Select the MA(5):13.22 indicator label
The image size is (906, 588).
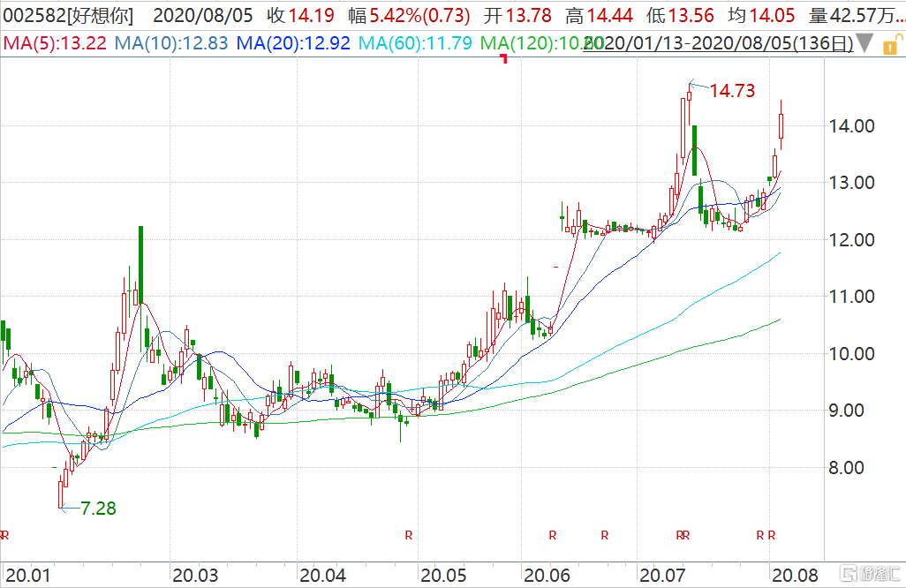(x=55, y=43)
